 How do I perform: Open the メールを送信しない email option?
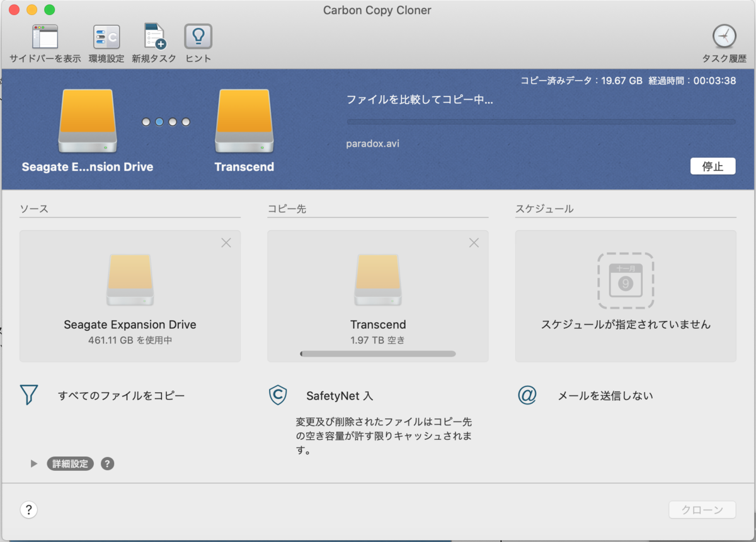click(605, 396)
